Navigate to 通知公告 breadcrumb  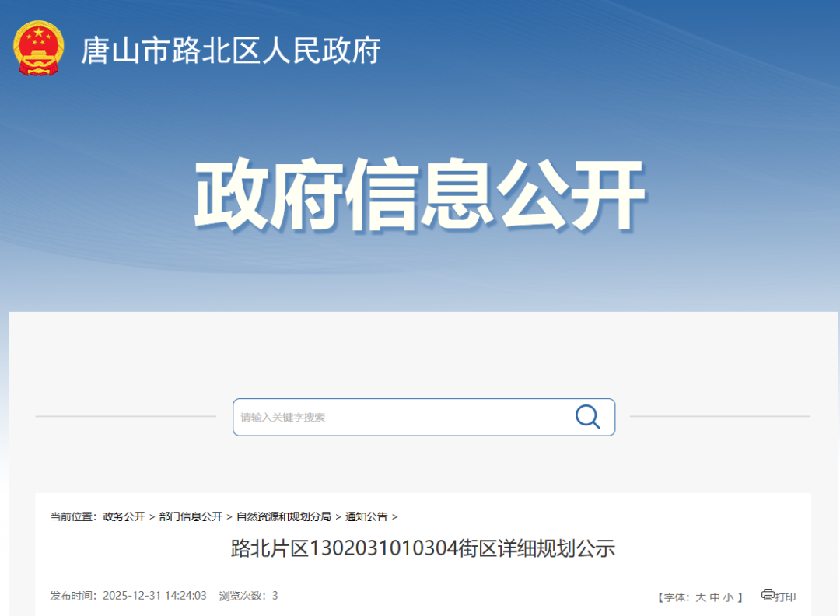pos(366,516)
